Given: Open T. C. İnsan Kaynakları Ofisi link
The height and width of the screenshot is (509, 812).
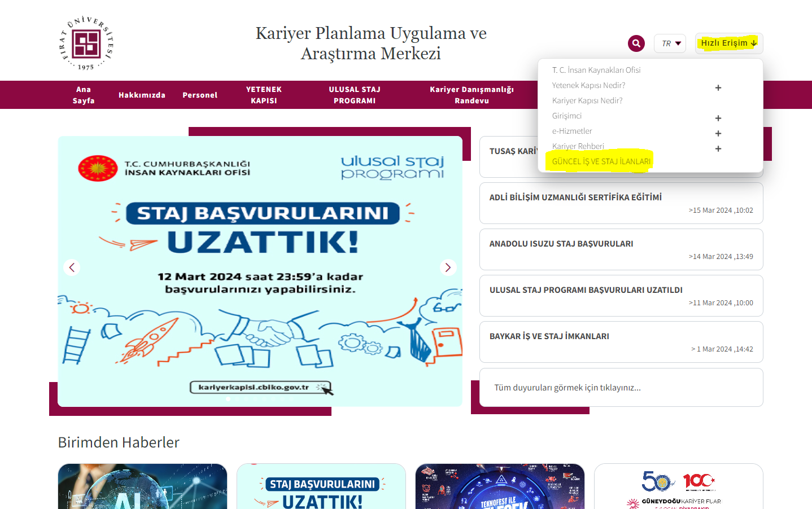Looking at the screenshot, I should 596,70.
